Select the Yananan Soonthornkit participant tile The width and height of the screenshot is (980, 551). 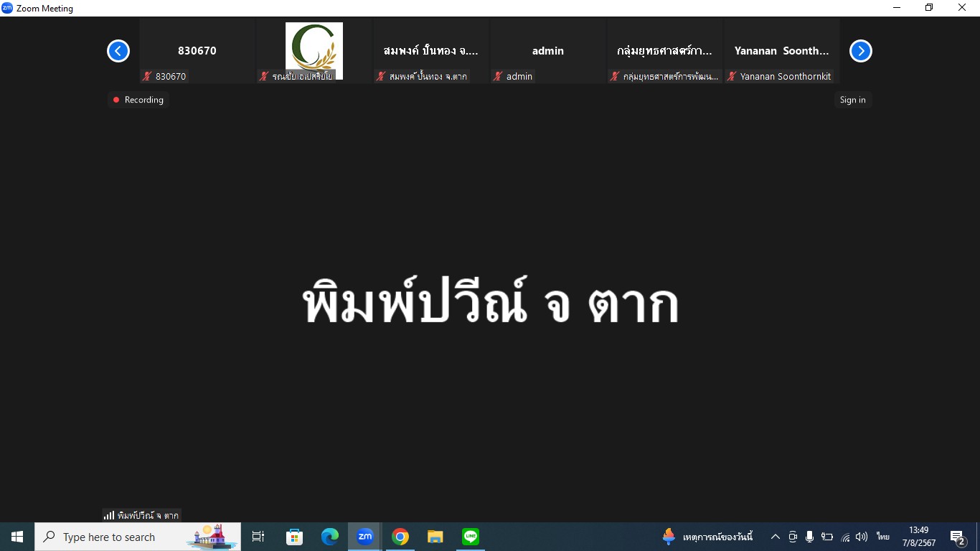781,51
